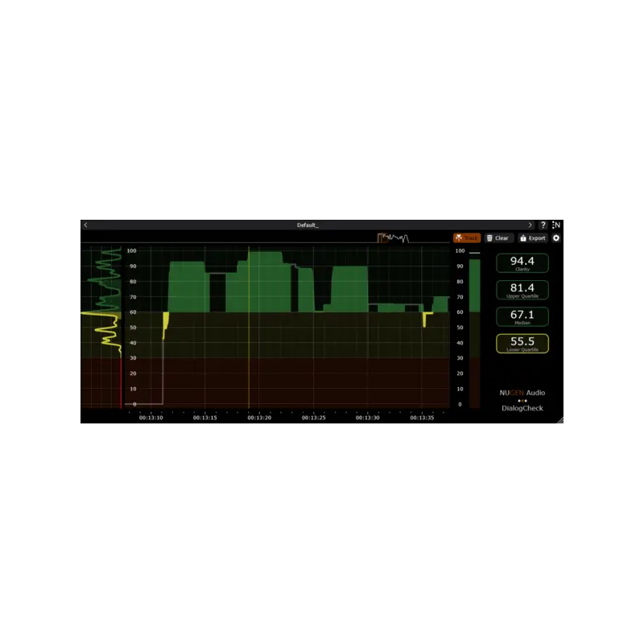Open settings with the gear icon
644x644 pixels.
pos(556,238)
